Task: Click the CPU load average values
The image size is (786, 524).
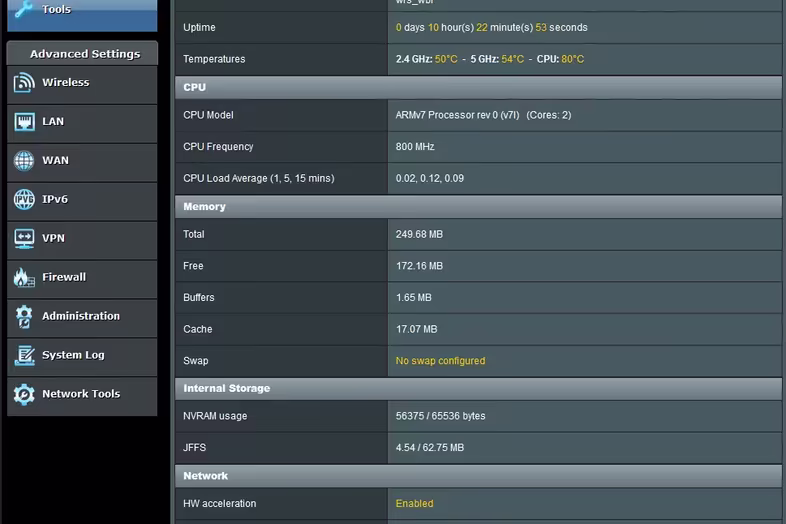Action: 430,179
